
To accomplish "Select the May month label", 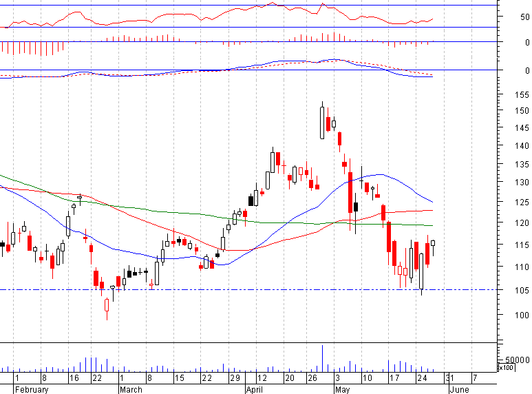I will (x=342, y=390).
